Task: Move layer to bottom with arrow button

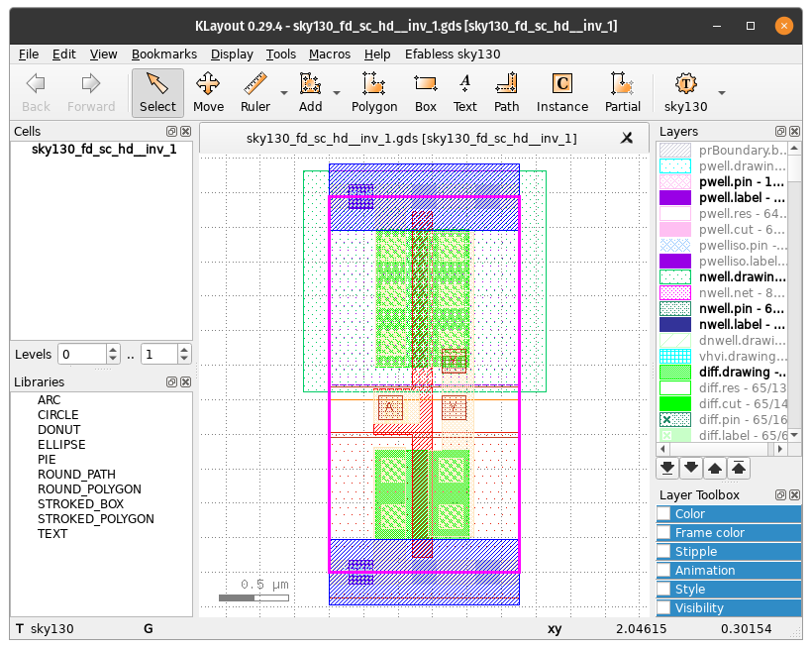Action: 667,468
